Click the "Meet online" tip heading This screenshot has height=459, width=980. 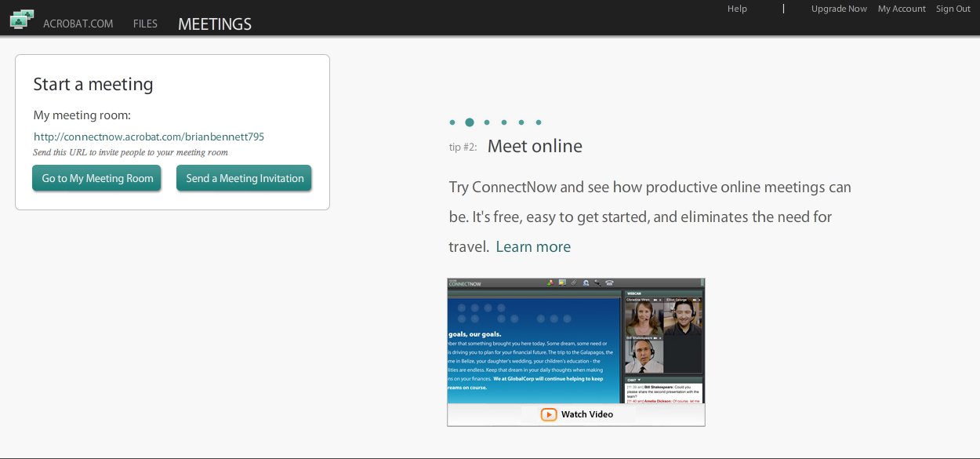(x=535, y=146)
